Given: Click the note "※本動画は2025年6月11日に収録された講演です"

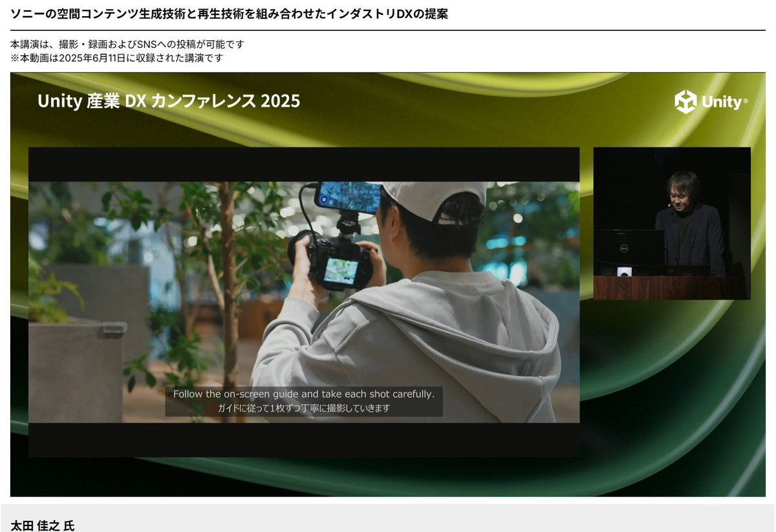Looking at the screenshot, I should pyautogui.click(x=116, y=58).
